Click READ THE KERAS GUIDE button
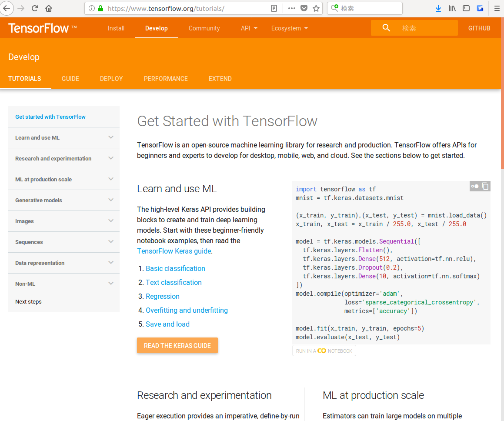 pyautogui.click(x=177, y=345)
